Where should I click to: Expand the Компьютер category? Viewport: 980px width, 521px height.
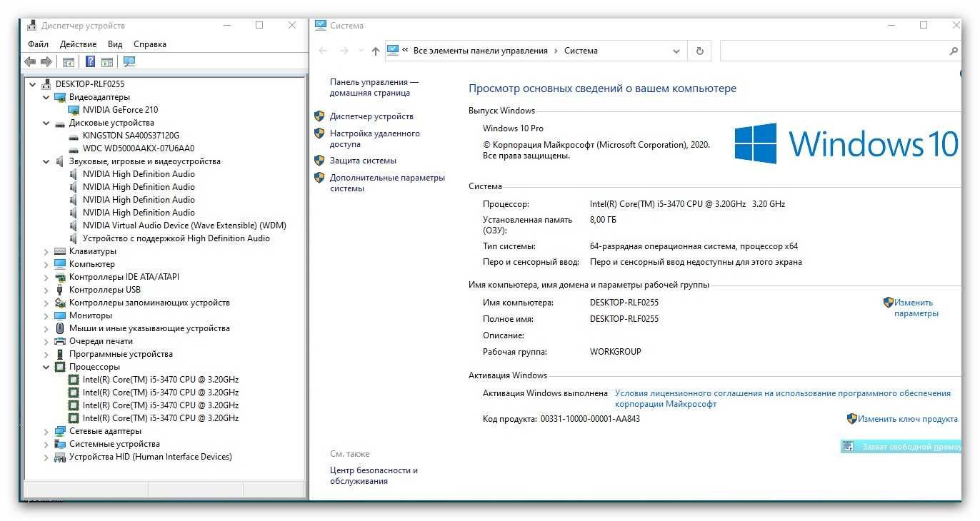click(x=46, y=264)
